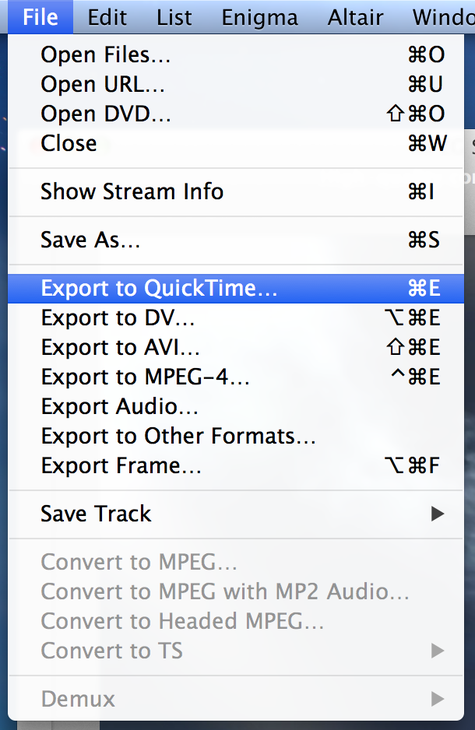Select Export to QuickTime…

point(236,288)
